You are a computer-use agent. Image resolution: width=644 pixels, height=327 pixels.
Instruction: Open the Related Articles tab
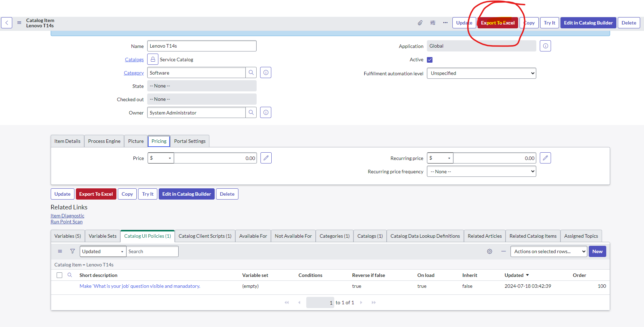click(x=485, y=236)
